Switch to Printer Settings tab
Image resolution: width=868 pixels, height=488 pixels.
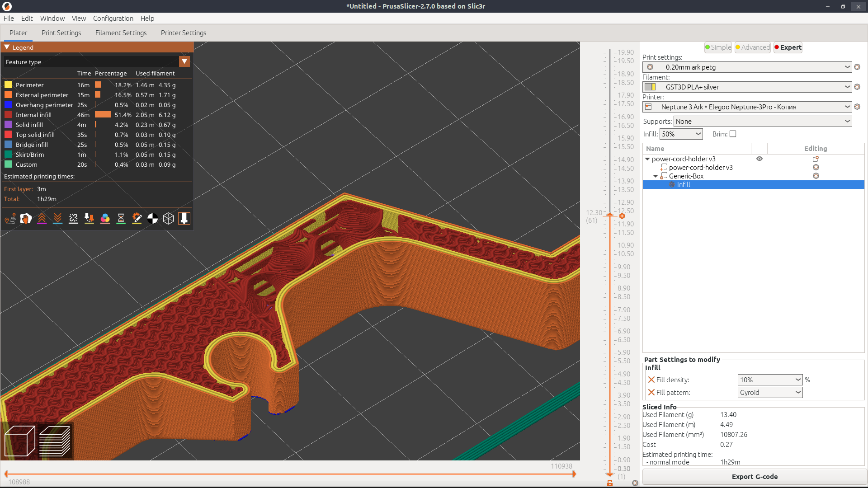pyautogui.click(x=184, y=33)
